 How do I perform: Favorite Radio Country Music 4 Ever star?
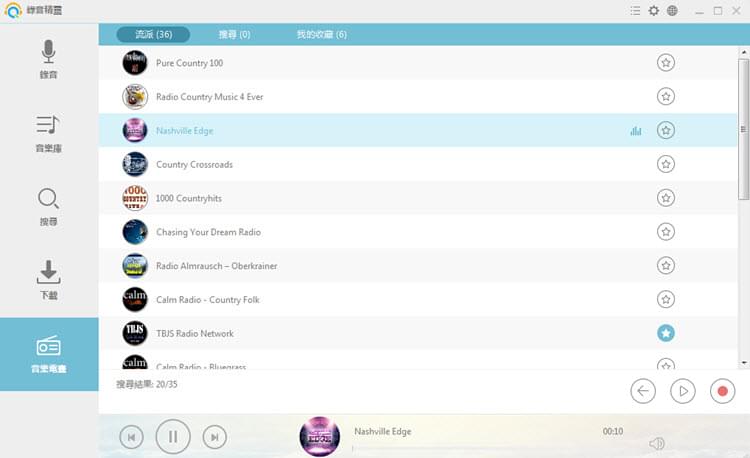pos(665,97)
